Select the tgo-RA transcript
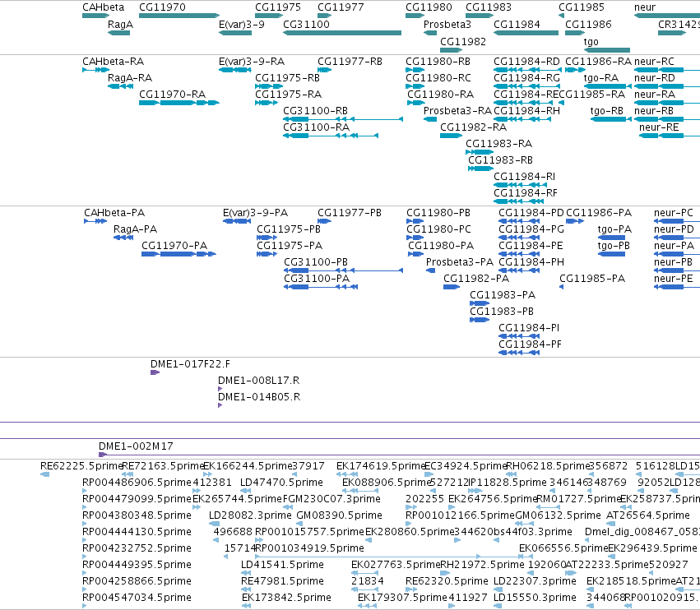The image size is (700, 610). pyautogui.click(x=607, y=86)
